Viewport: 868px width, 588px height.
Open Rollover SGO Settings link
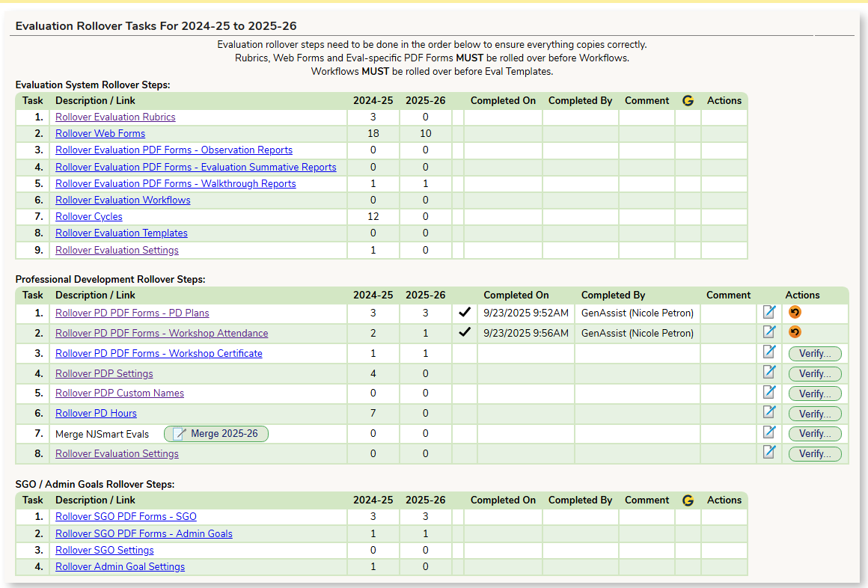(x=105, y=551)
